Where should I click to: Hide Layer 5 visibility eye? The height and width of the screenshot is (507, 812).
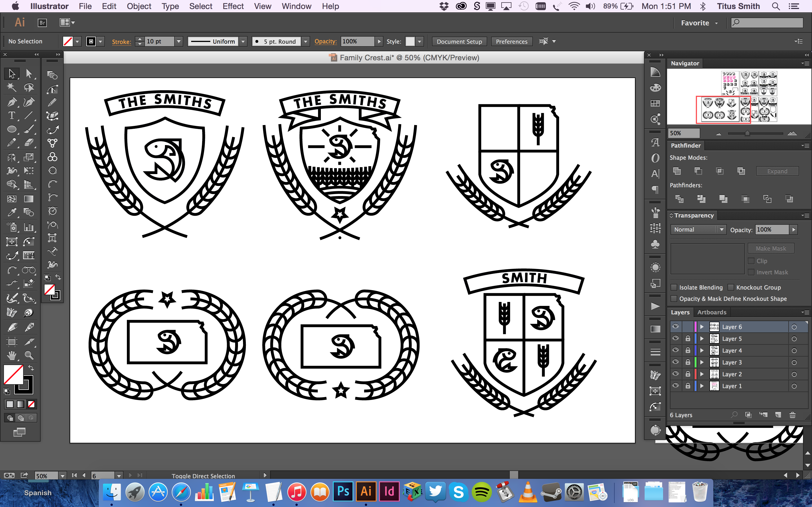676,338
